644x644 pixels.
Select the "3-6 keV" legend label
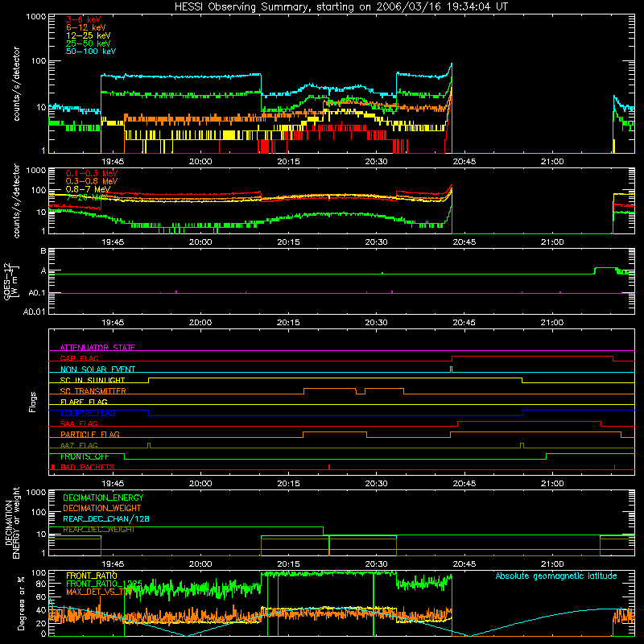pos(83,19)
